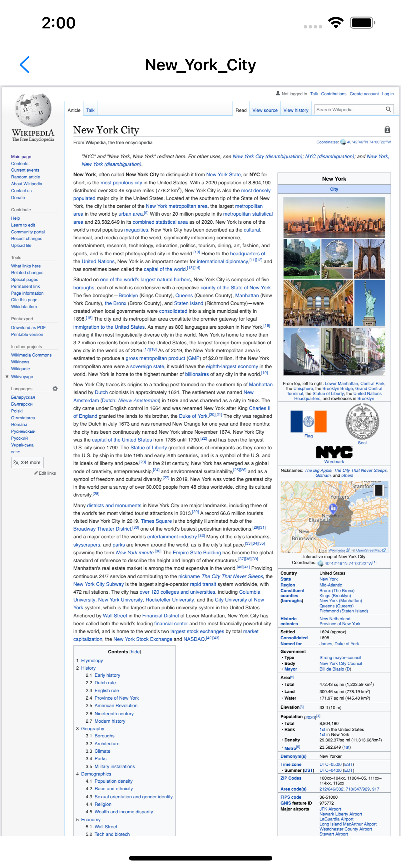Select the Read tab
The height and width of the screenshot is (868, 401).
[241, 110]
